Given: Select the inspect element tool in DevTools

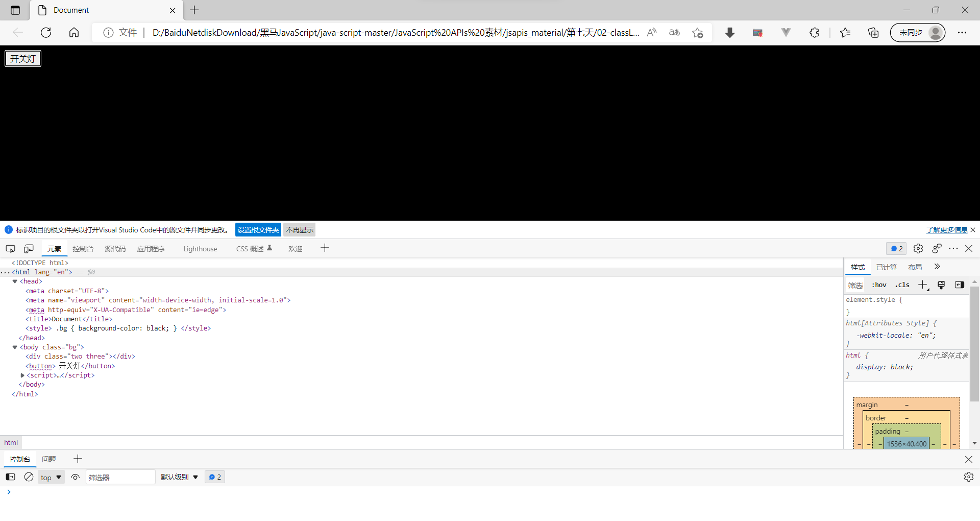Looking at the screenshot, I should pyautogui.click(x=10, y=249).
